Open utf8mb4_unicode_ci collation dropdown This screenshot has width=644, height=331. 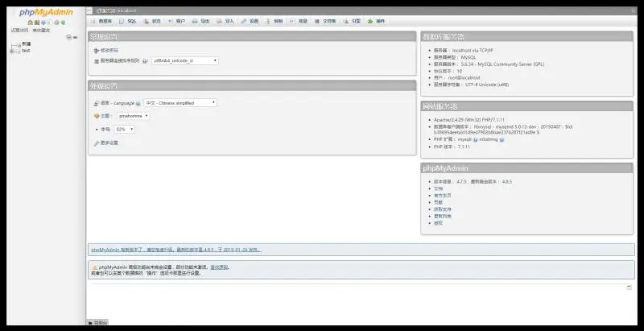pyautogui.click(x=185, y=60)
